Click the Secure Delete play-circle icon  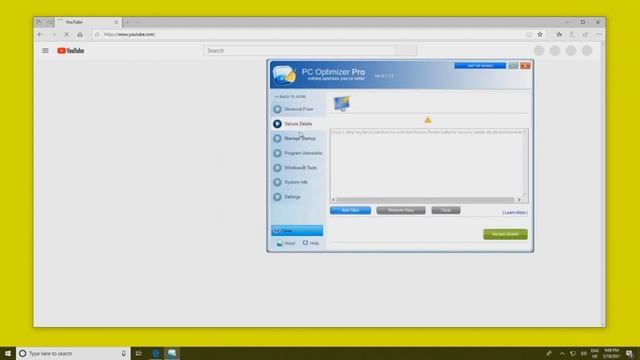[277, 124]
